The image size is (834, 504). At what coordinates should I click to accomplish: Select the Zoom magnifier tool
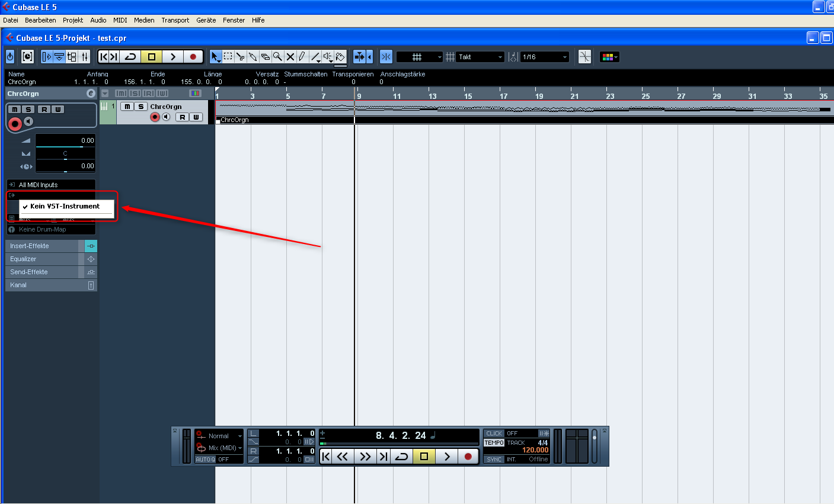coord(277,57)
